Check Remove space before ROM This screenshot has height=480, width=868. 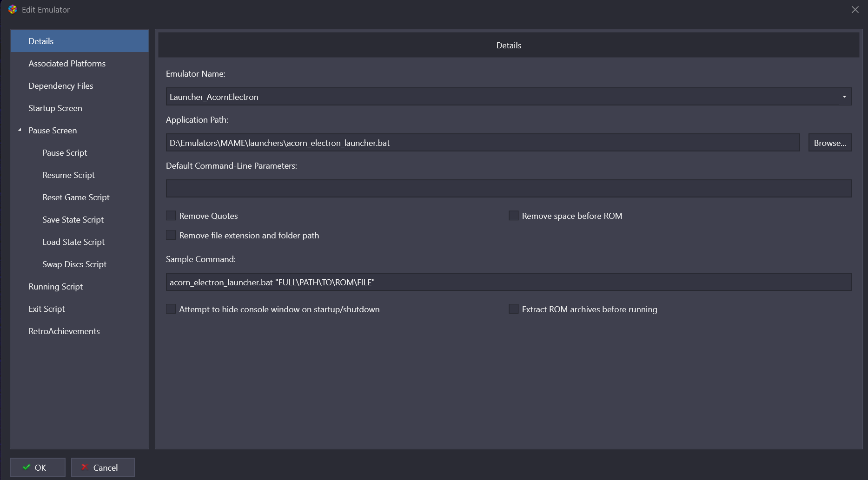pyautogui.click(x=514, y=216)
